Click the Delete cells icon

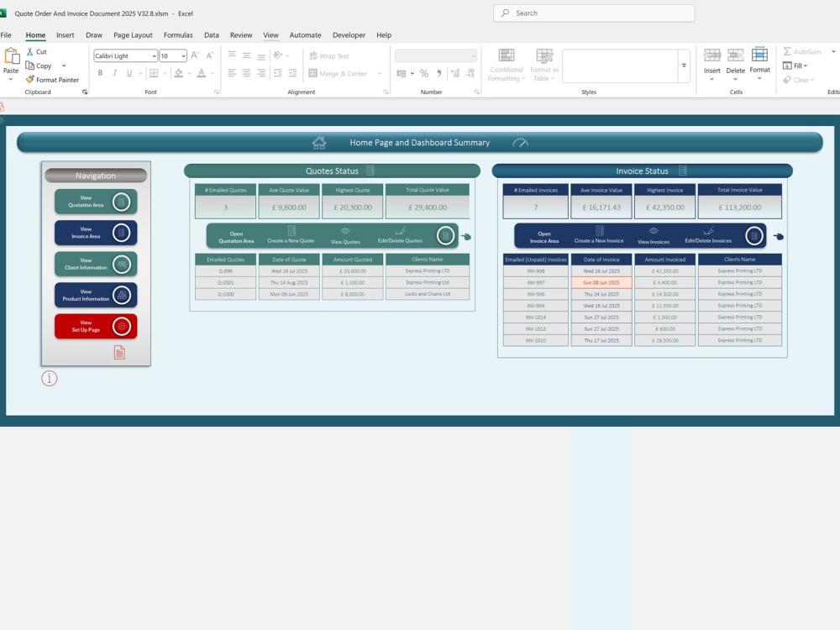(x=735, y=55)
